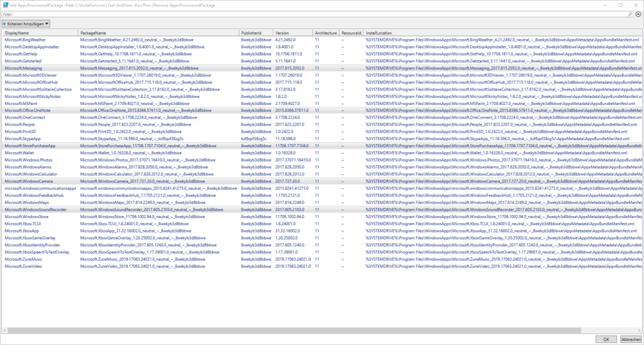Click version 2019.17063.24021.0 in the ZuneVideo row
The height and width of the screenshot is (345, 644).
(293, 266)
